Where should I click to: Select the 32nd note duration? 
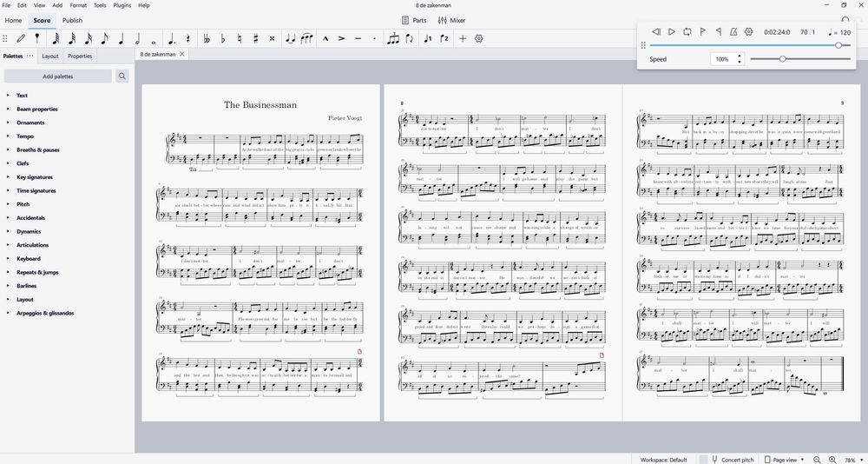click(x=72, y=39)
